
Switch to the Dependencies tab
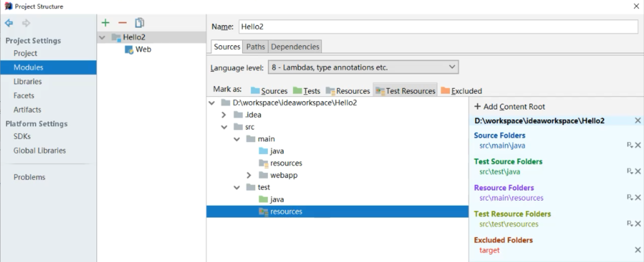pyautogui.click(x=295, y=47)
